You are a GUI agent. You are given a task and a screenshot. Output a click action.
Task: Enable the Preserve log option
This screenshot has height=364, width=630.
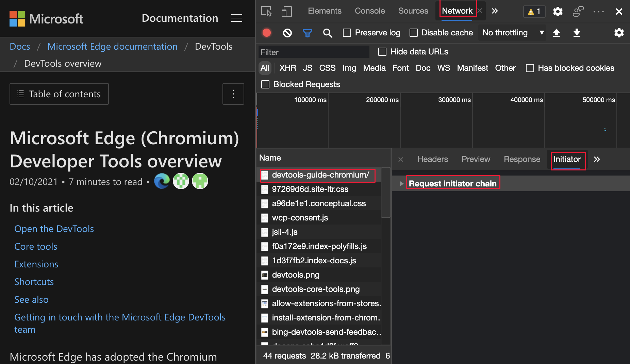pos(347,33)
